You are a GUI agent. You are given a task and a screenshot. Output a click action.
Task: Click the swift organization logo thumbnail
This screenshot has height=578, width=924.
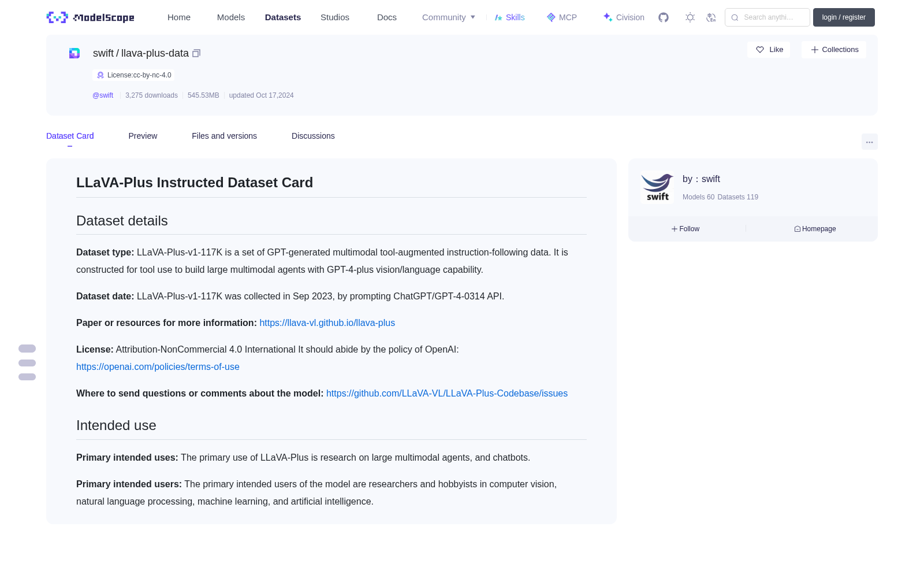[x=657, y=187]
